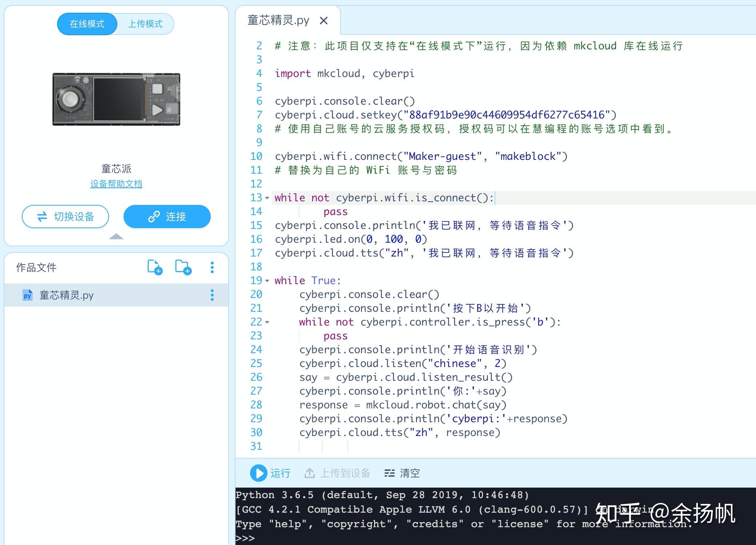Image resolution: width=756 pixels, height=545 pixels.
Task: Create a new folder in 作品文件 panel
Action: click(x=184, y=267)
